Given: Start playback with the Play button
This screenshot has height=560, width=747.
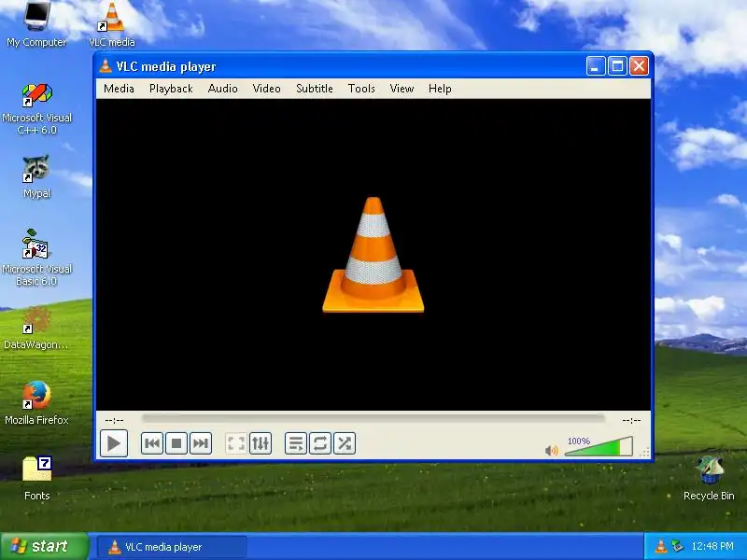Looking at the screenshot, I should 113,443.
